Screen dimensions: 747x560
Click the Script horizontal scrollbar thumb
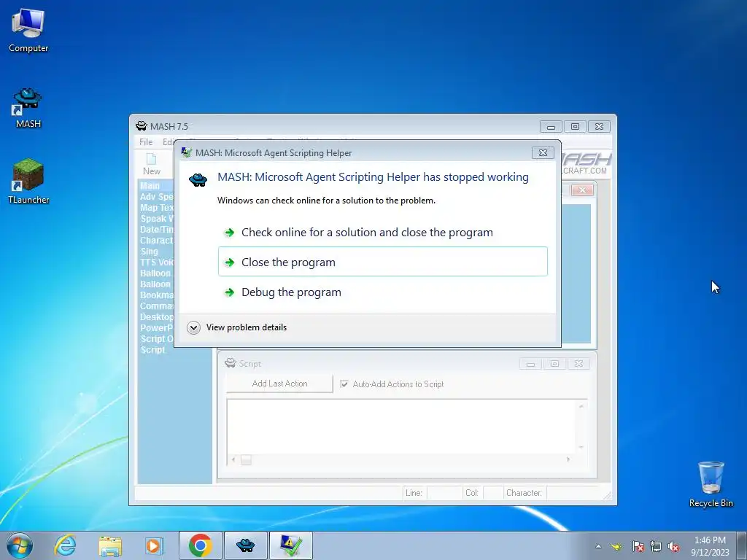click(x=246, y=459)
